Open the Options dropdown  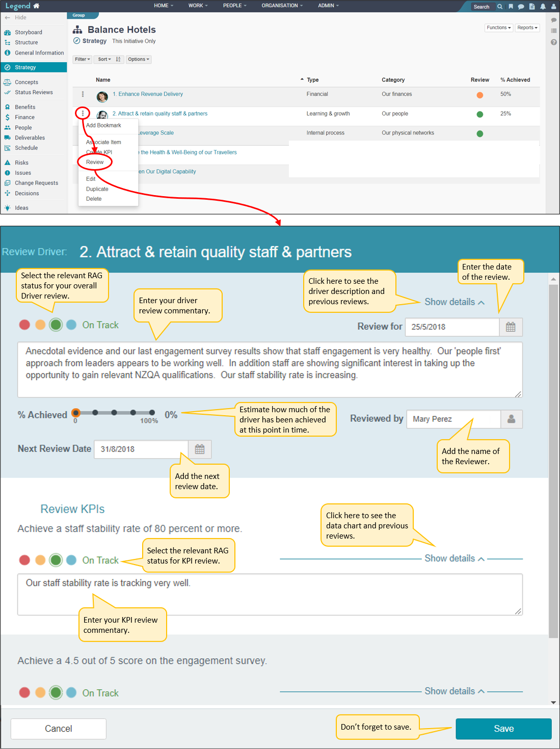pyautogui.click(x=139, y=60)
